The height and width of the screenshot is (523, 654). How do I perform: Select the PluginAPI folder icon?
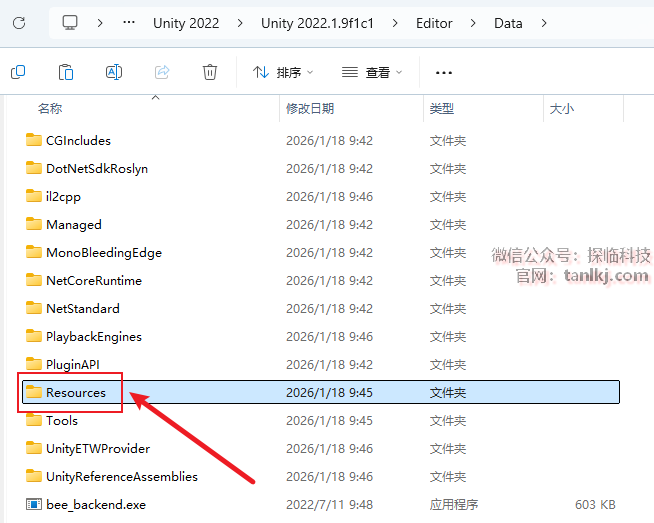(x=33, y=364)
